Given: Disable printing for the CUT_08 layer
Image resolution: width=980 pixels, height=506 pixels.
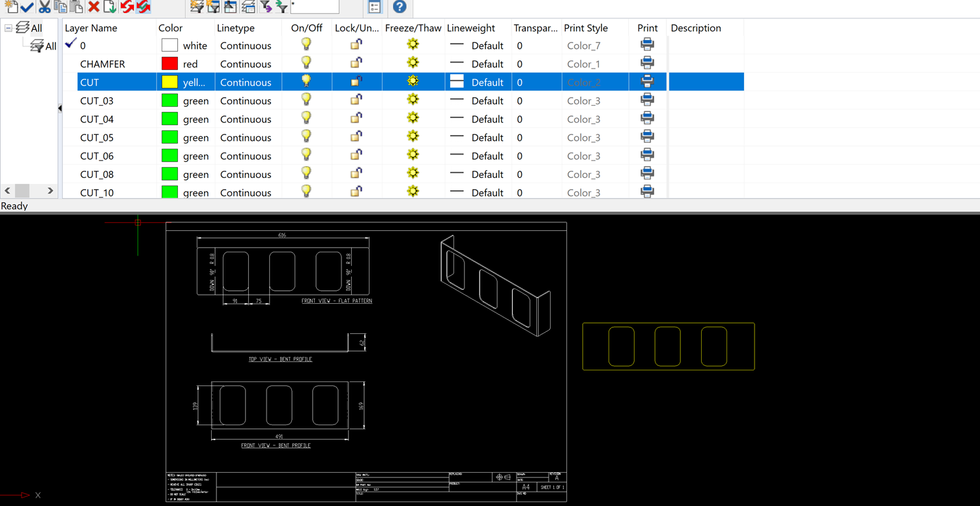Looking at the screenshot, I should tap(647, 172).
